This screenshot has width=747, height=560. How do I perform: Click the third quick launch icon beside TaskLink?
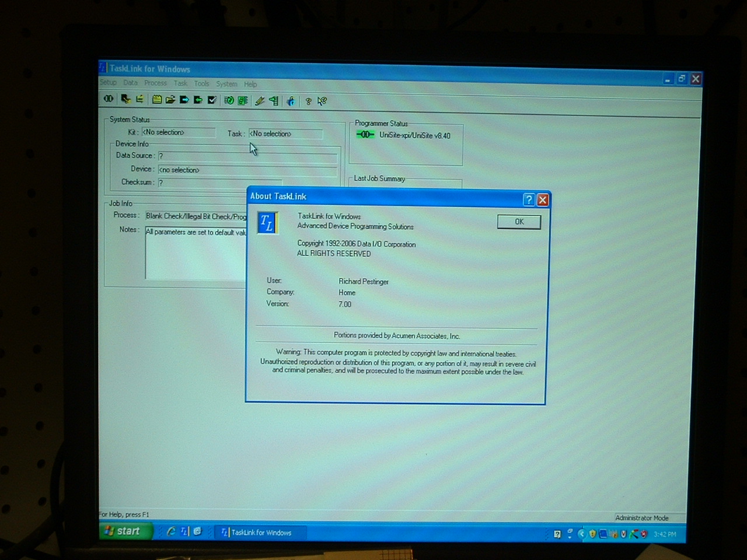197,531
